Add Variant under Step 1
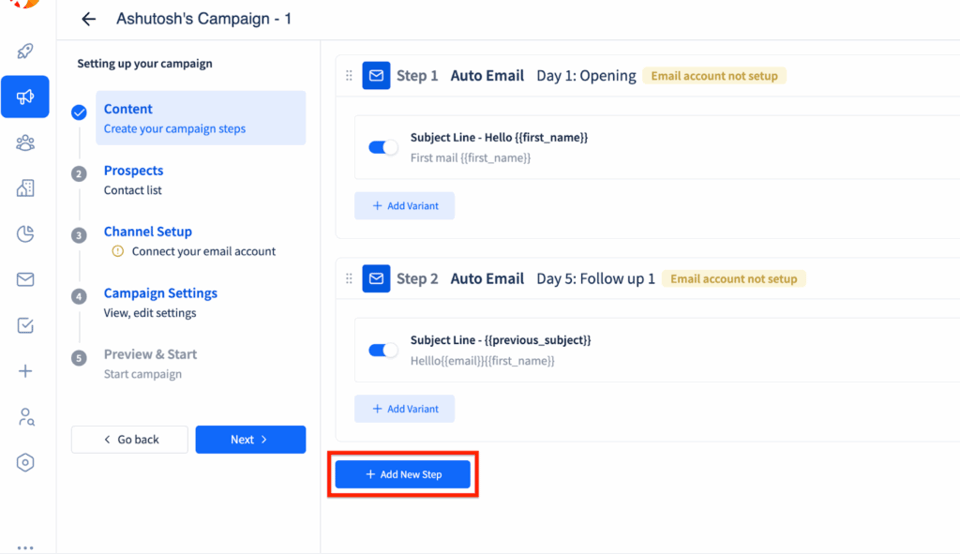 point(405,206)
